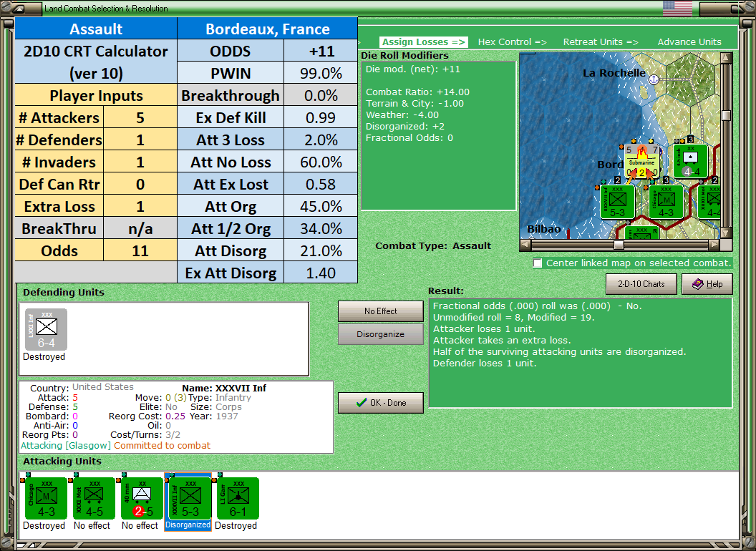This screenshot has width=756, height=551.
Task: Click 'Combat Ratio: +14.00' modifier line
Action: click(417, 92)
